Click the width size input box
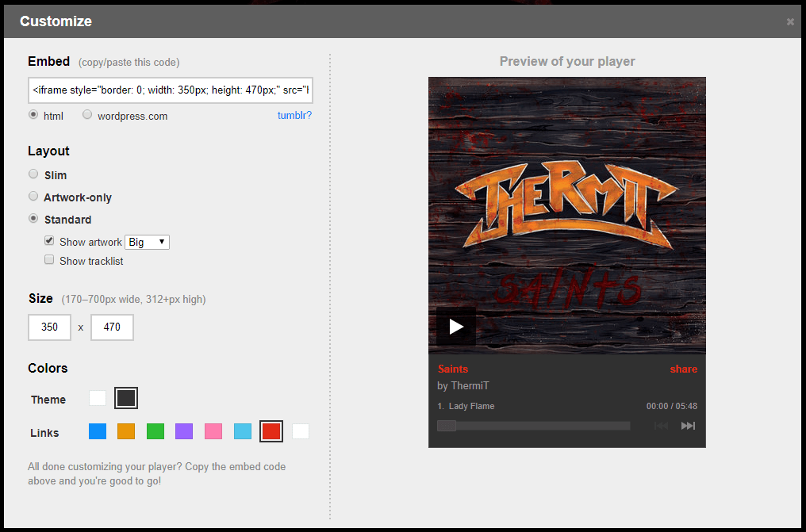The height and width of the screenshot is (532, 806). [49, 327]
